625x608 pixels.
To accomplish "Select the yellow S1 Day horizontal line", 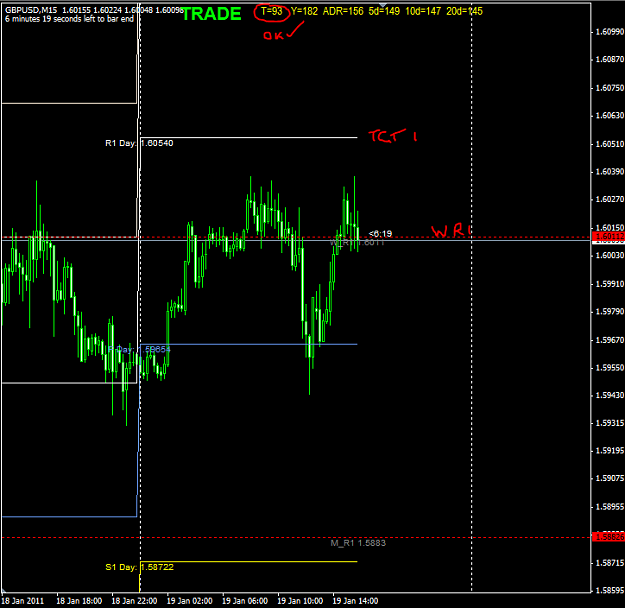I will 249,562.
